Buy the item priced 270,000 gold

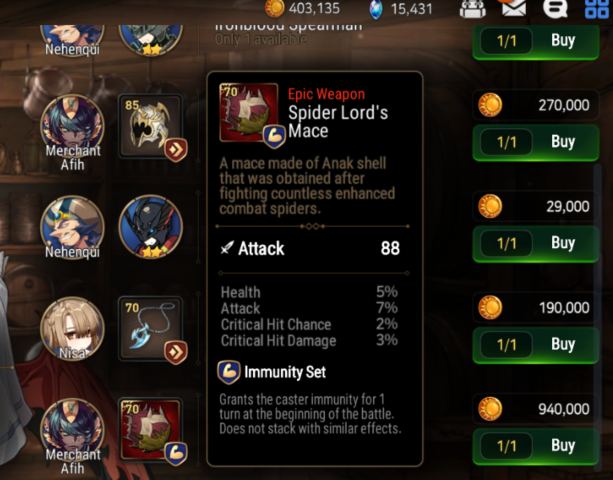[536, 142]
